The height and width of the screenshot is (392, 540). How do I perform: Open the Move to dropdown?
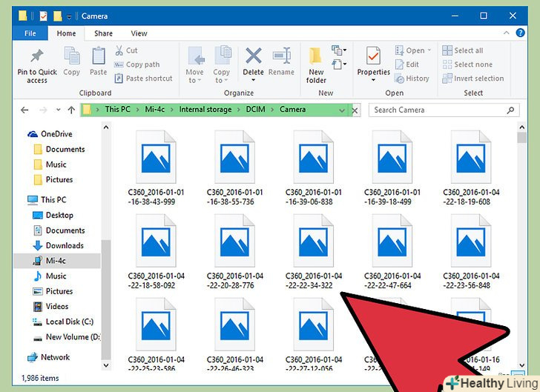point(194,64)
